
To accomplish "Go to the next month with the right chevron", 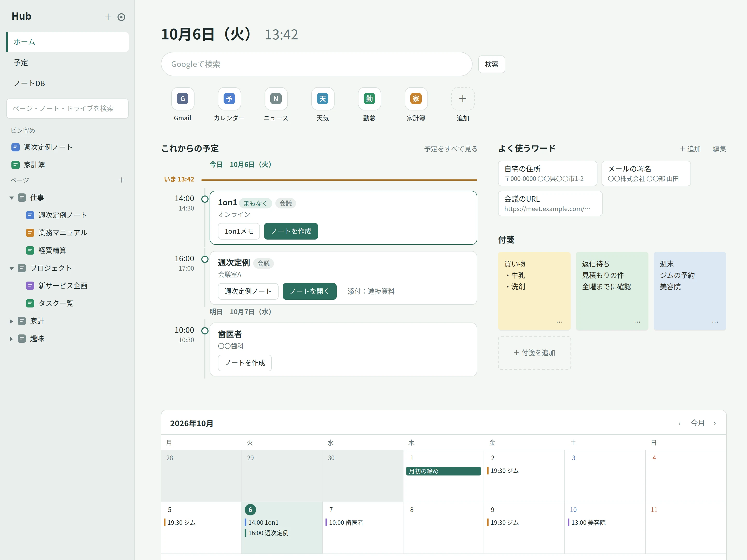I will coord(715,423).
